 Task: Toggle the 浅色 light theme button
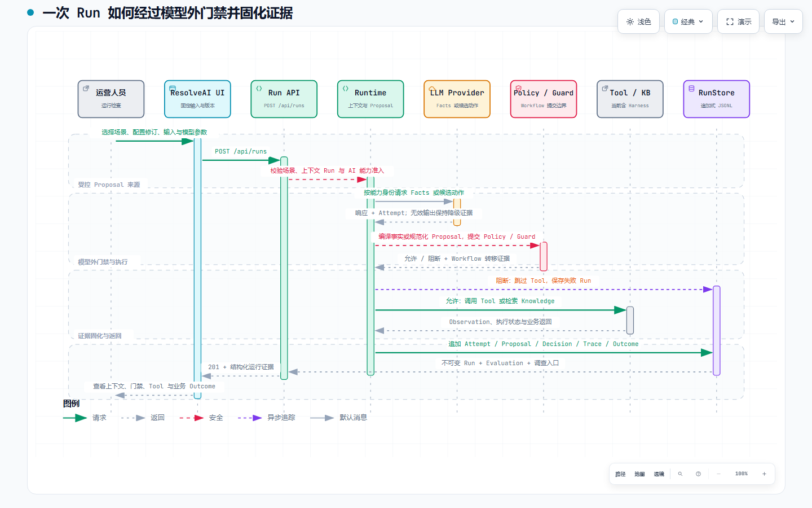click(638, 21)
